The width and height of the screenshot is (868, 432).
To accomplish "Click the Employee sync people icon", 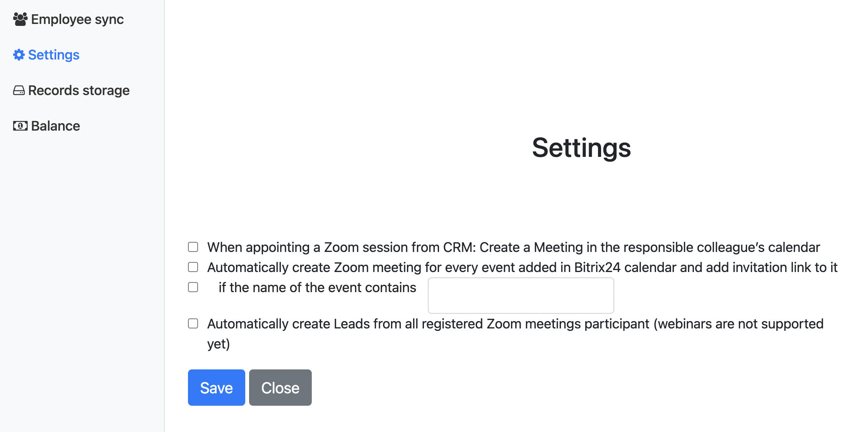I will point(20,19).
